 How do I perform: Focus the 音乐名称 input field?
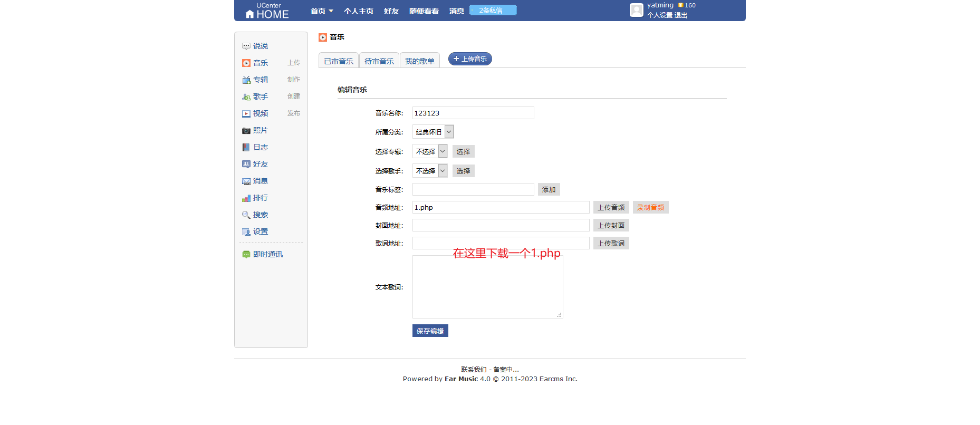(473, 113)
